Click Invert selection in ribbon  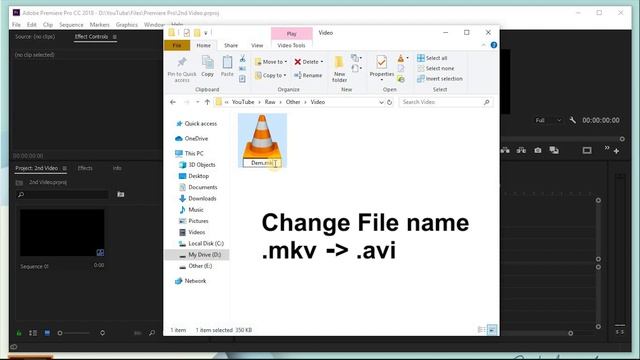pos(440,79)
